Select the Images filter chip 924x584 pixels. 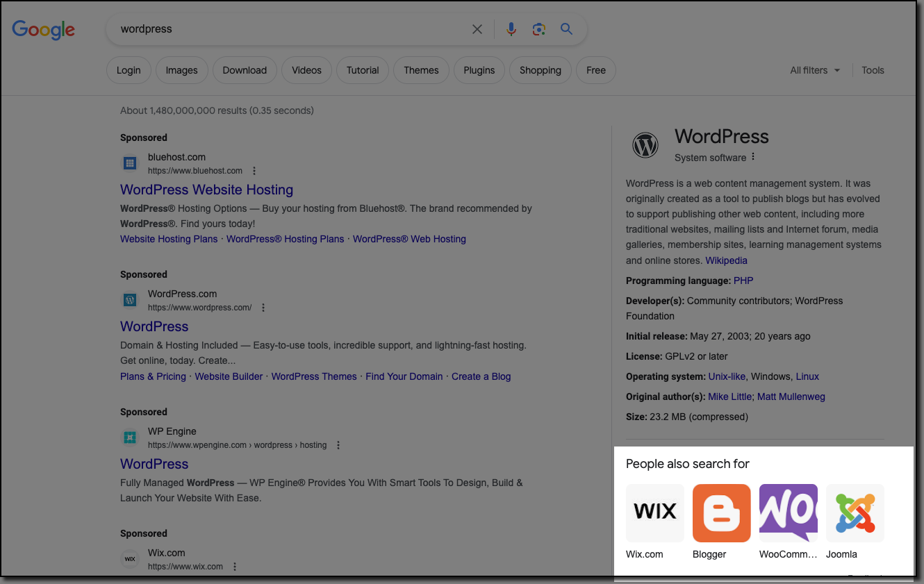pyautogui.click(x=181, y=70)
